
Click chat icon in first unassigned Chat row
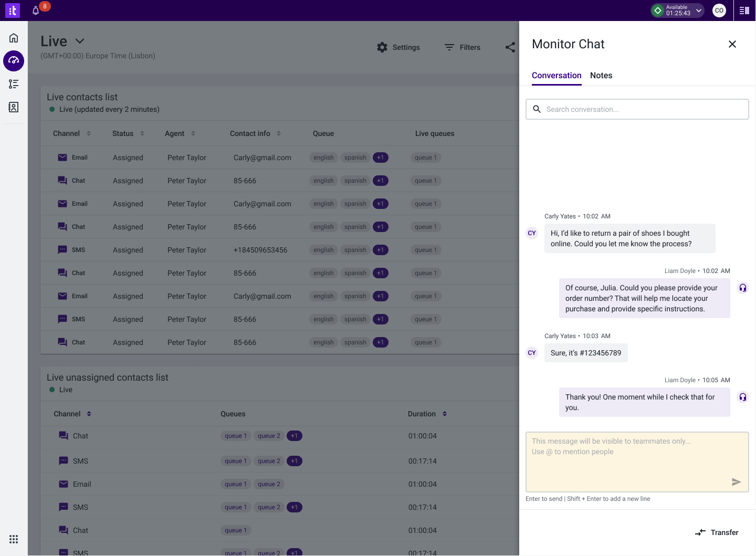pyautogui.click(x=64, y=436)
